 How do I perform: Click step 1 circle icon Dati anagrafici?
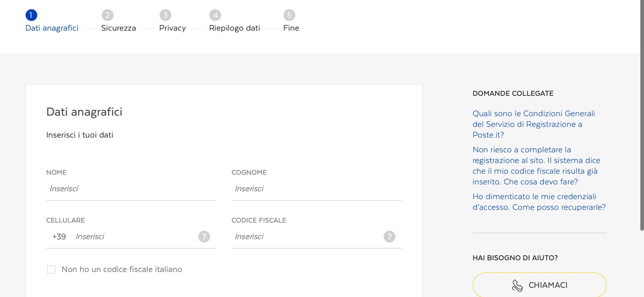coord(31,15)
